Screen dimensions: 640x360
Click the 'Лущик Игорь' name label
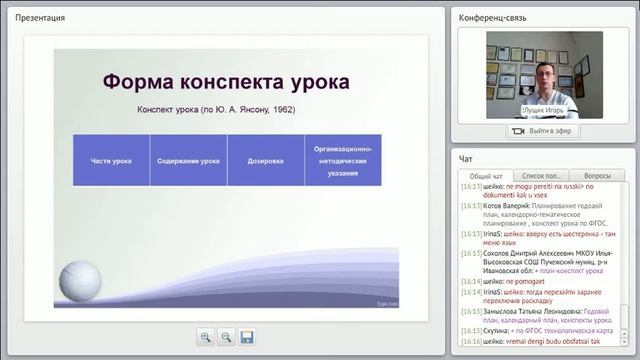(543, 110)
